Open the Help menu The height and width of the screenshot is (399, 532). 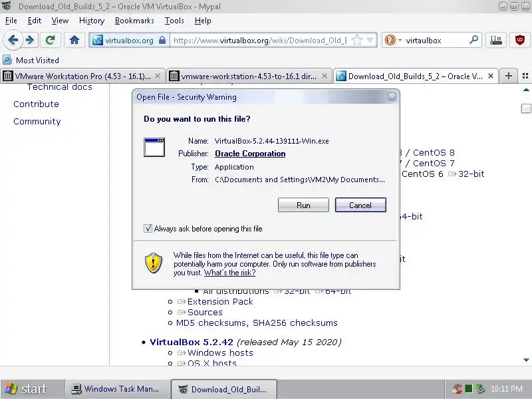[203, 21]
